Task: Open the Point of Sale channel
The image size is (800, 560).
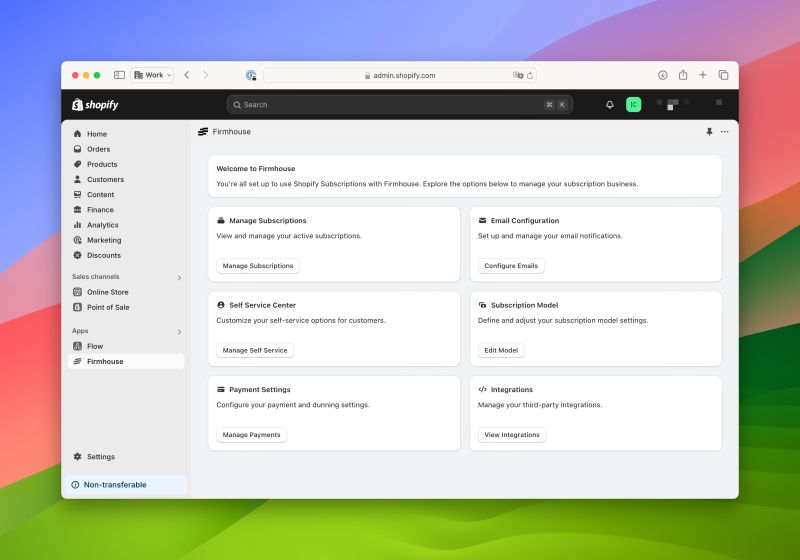Action: [126, 307]
